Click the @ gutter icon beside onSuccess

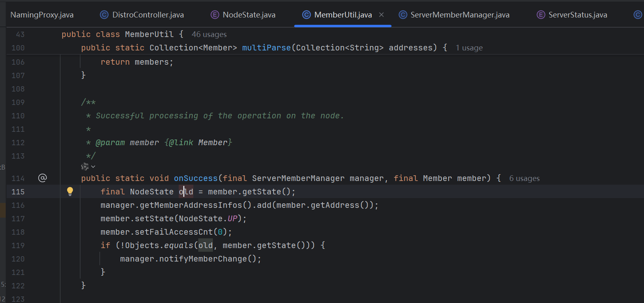click(x=42, y=178)
